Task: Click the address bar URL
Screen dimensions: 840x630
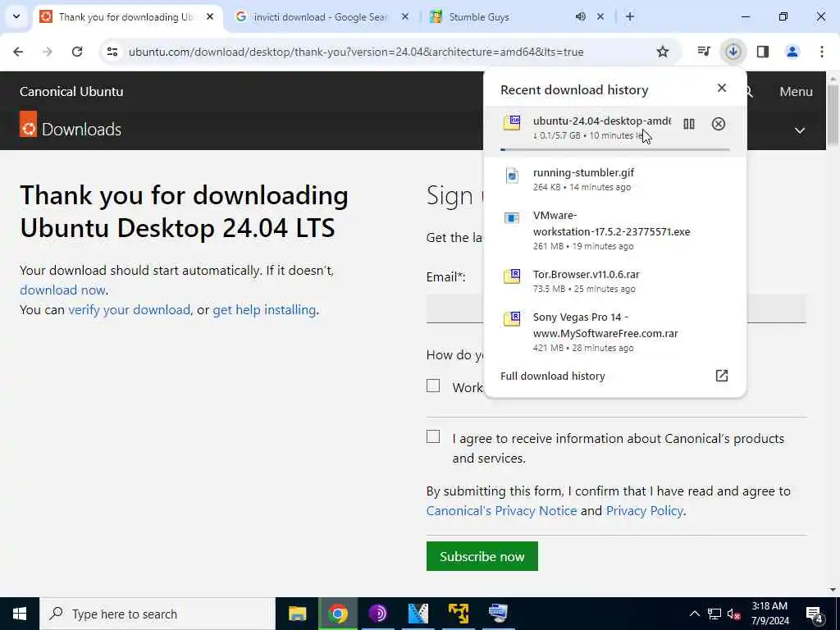Action: pyautogui.click(x=356, y=52)
